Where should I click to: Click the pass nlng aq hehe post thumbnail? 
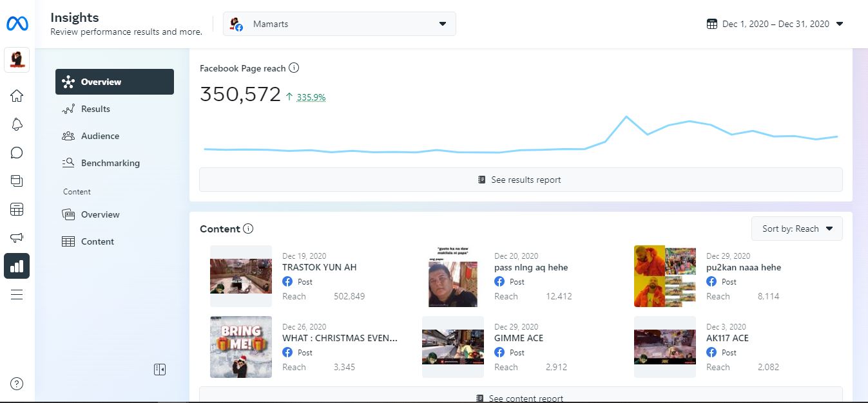click(x=453, y=276)
